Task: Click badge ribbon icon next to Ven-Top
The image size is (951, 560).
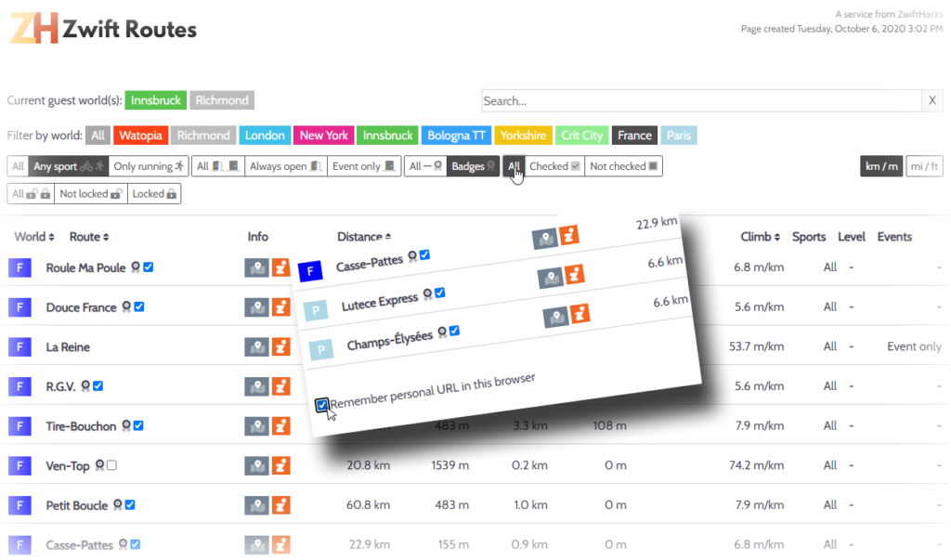Action: [100, 465]
